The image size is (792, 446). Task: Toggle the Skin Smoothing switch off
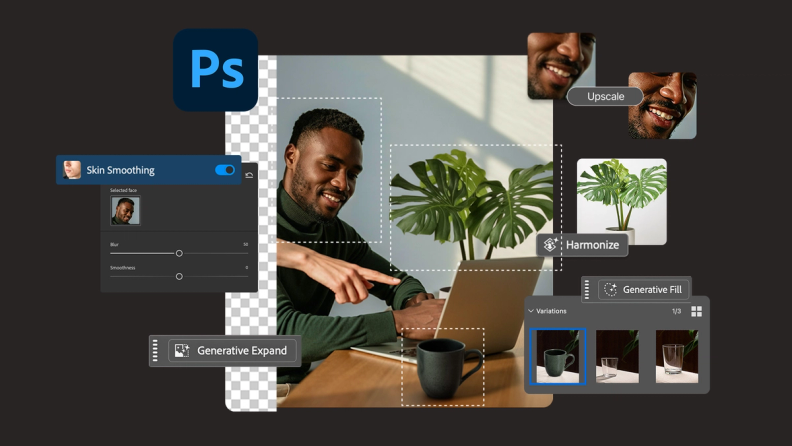[225, 170]
